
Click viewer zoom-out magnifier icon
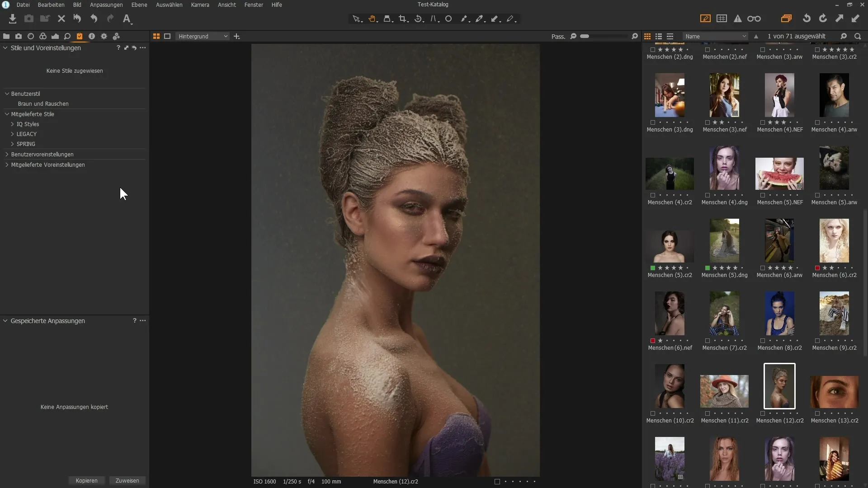(573, 36)
